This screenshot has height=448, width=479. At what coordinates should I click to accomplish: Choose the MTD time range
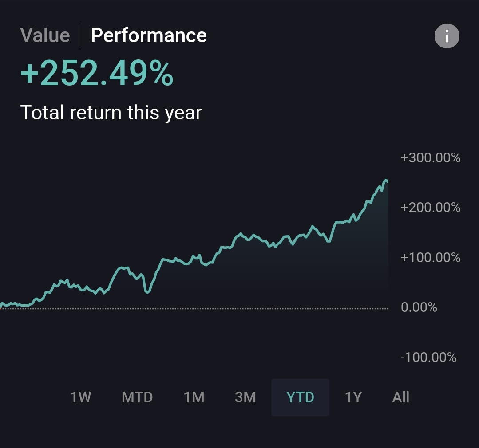tap(137, 397)
